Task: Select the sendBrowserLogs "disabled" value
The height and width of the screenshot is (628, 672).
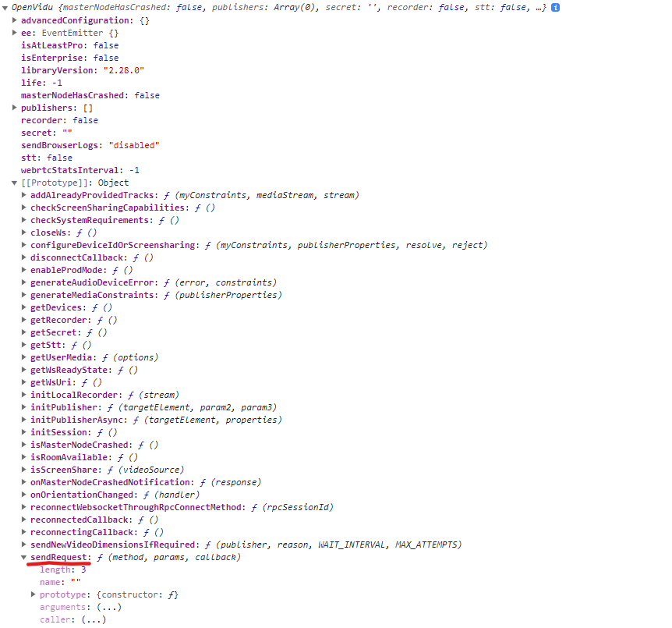Action: 134,145
